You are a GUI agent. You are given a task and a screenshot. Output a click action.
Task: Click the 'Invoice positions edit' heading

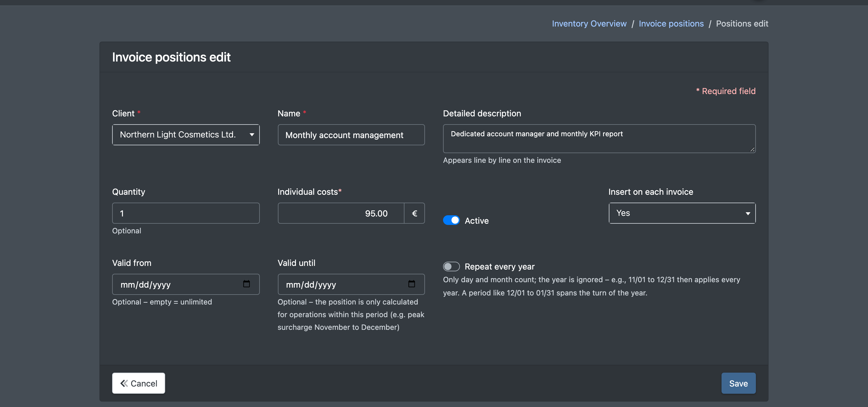click(x=171, y=57)
